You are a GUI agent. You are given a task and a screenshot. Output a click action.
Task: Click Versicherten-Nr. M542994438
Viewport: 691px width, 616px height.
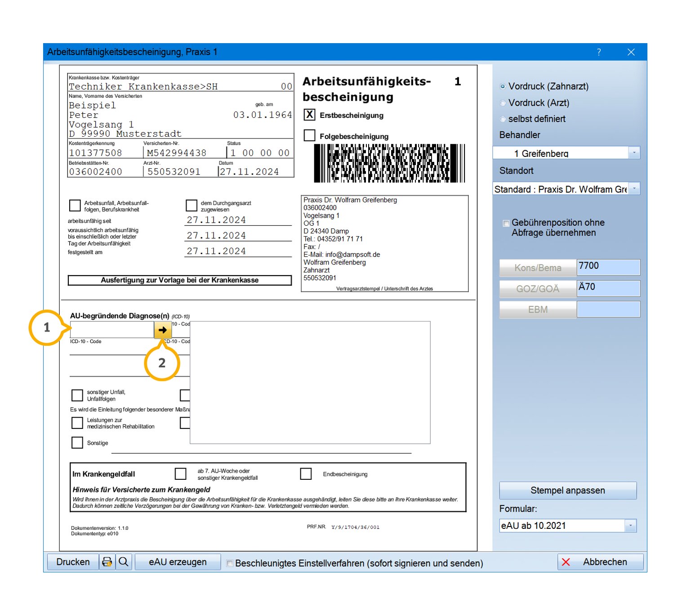[177, 153]
